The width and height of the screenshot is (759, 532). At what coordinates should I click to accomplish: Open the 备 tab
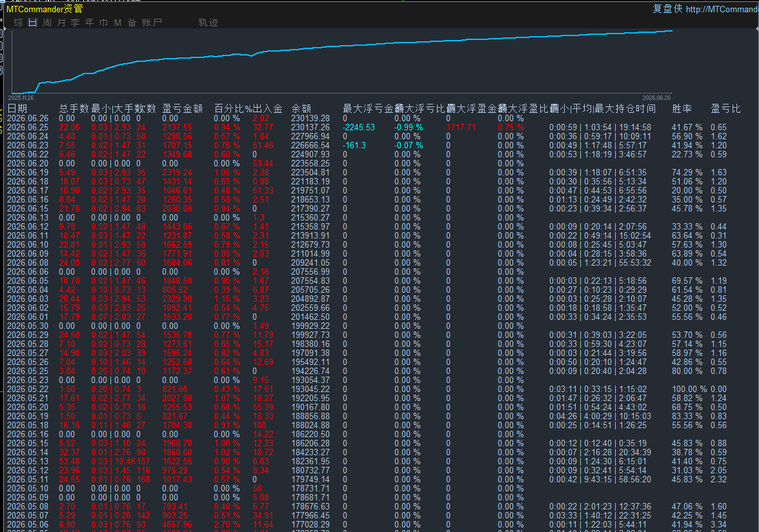(132, 23)
